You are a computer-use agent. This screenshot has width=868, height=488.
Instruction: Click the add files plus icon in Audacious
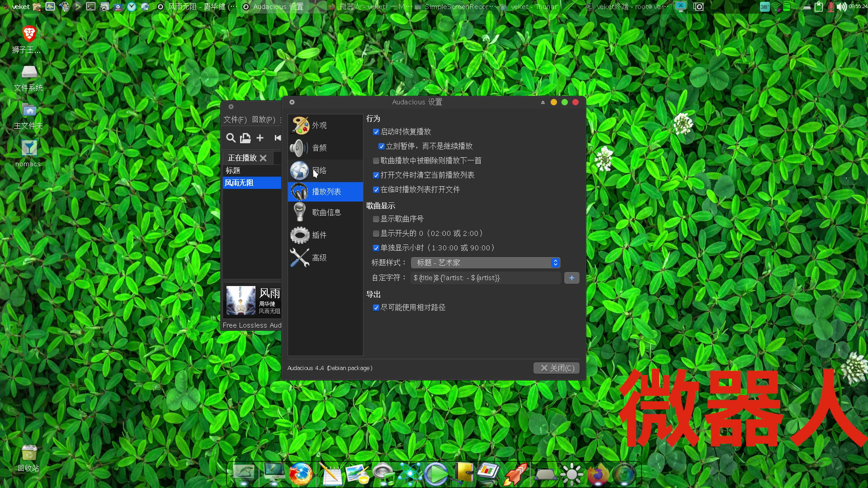[x=260, y=138]
